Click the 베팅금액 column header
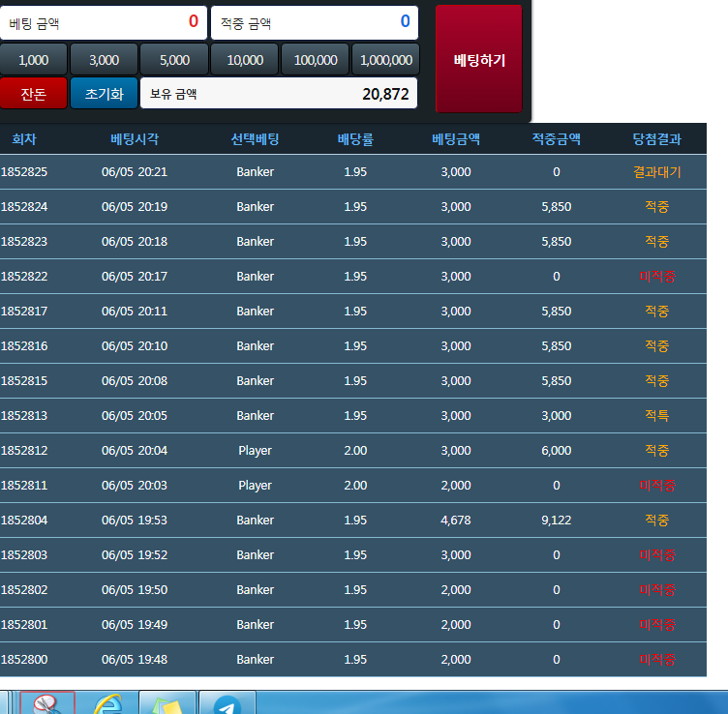The height and width of the screenshot is (714, 728). point(456,138)
